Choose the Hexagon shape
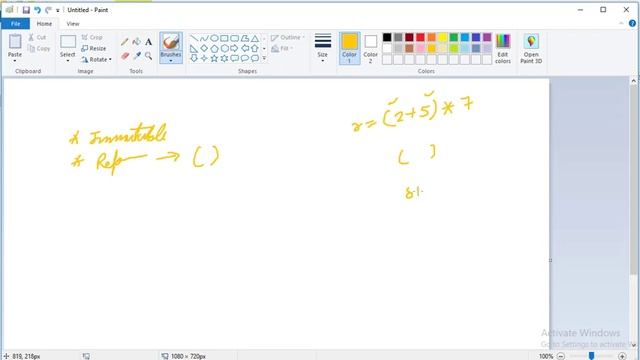 pos(224,49)
